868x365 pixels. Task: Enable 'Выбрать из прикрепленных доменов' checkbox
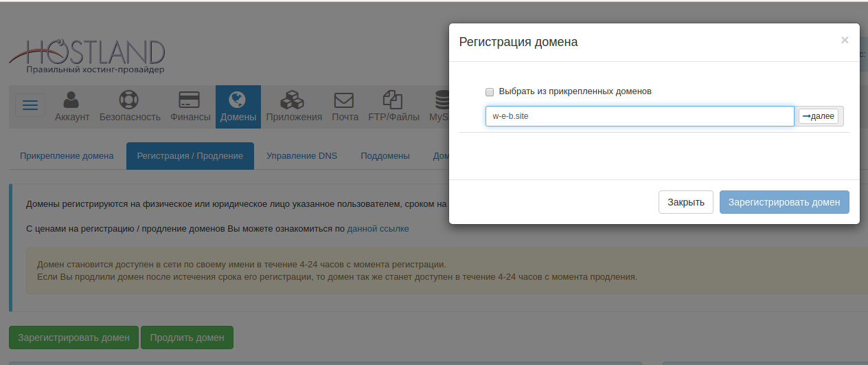click(490, 91)
